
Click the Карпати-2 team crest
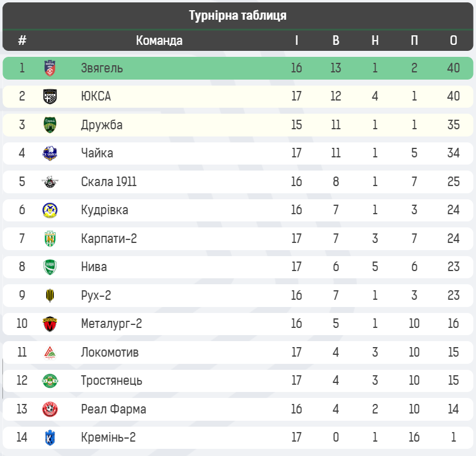[50, 239]
